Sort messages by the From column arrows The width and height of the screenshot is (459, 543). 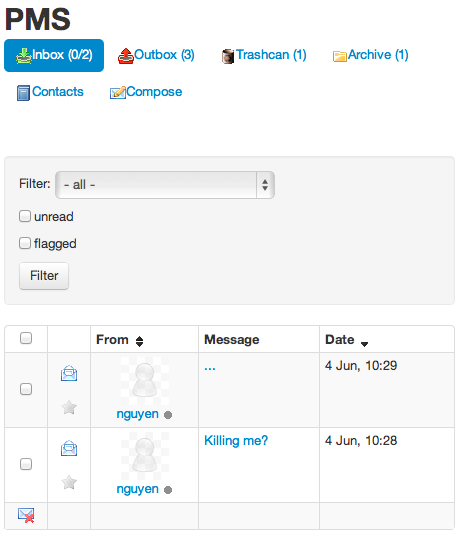tap(139, 341)
